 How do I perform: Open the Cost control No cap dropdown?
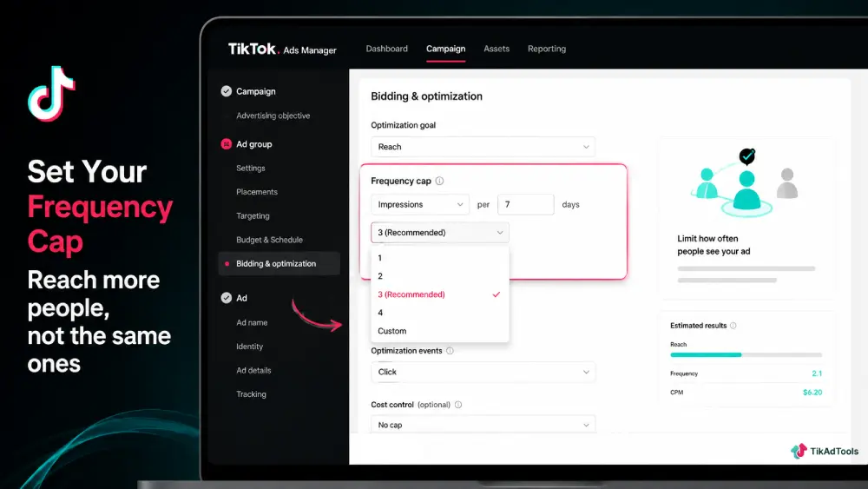click(483, 425)
